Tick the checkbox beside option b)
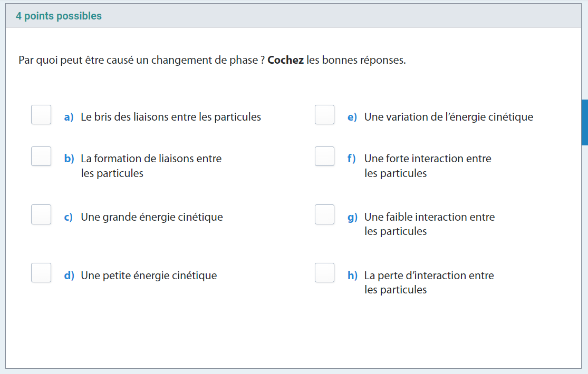 [x=41, y=156]
